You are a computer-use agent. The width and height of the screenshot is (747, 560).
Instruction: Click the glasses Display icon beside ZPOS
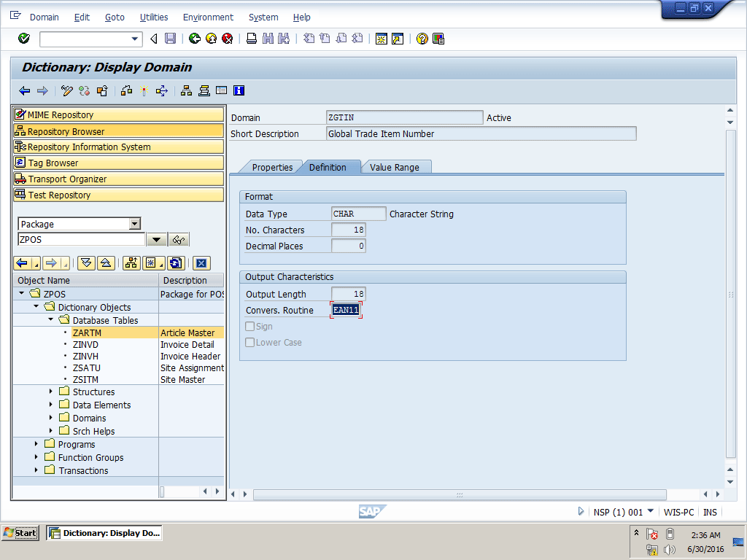click(179, 240)
